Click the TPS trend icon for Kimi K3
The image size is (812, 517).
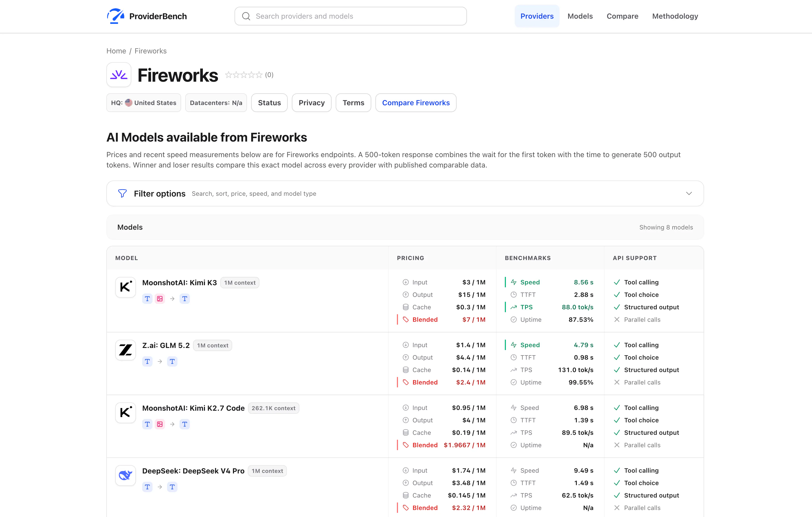(514, 307)
